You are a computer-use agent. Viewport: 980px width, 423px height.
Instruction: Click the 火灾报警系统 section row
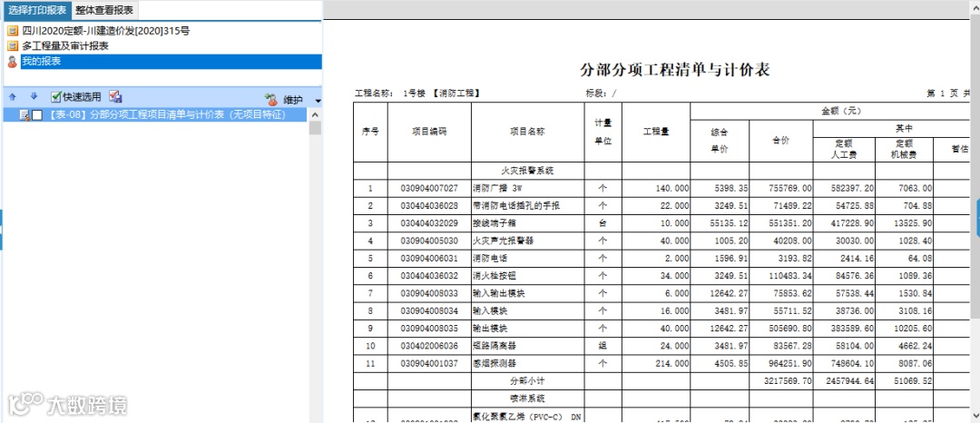(x=527, y=171)
